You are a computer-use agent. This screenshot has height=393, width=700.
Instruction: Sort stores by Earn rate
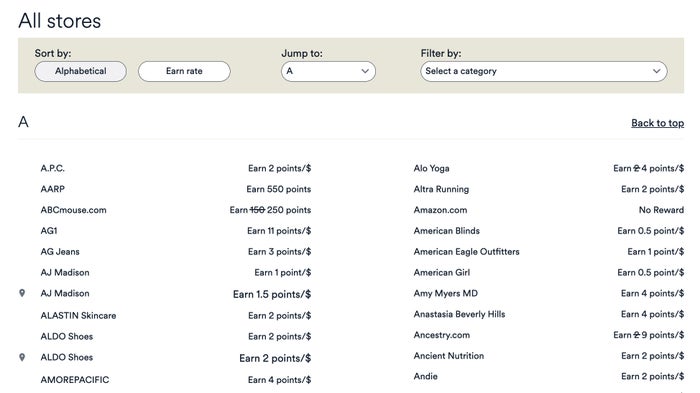point(184,71)
